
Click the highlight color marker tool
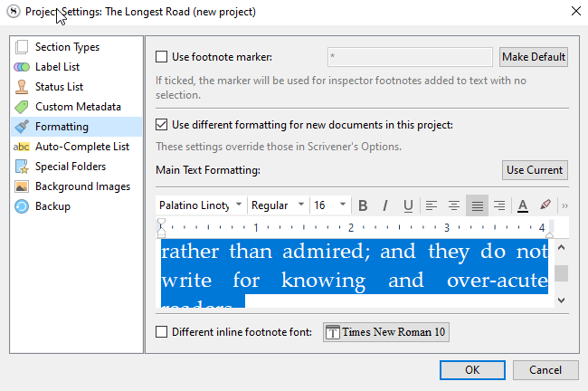(x=545, y=205)
